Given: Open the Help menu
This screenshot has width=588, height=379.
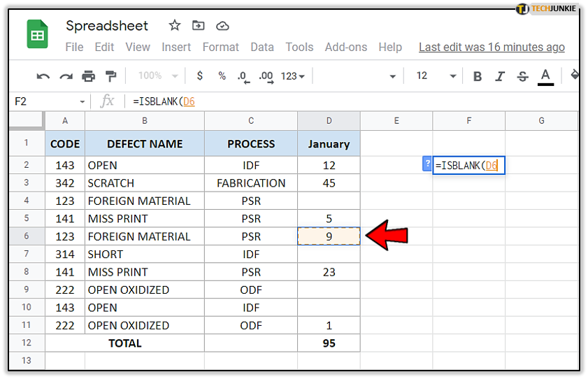Looking at the screenshot, I should tap(390, 48).
